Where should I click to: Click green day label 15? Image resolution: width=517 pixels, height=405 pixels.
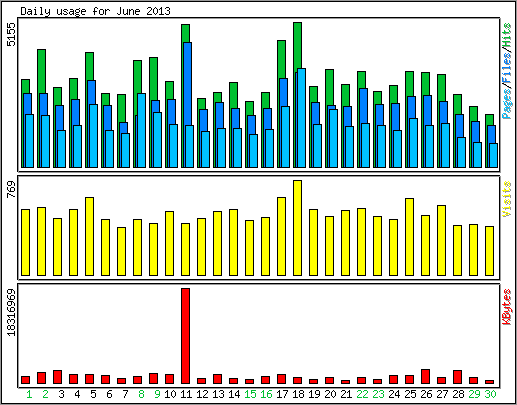(250, 395)
